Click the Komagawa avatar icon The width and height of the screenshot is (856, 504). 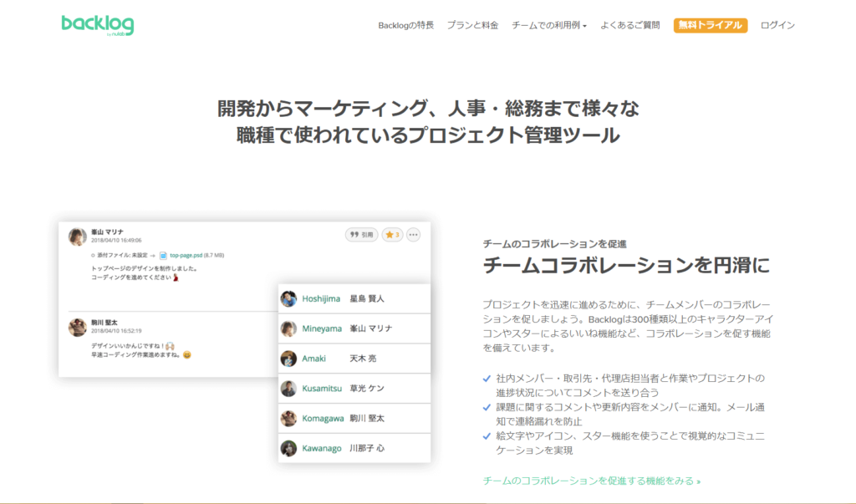pyautogui.click(x=288, y=418)
